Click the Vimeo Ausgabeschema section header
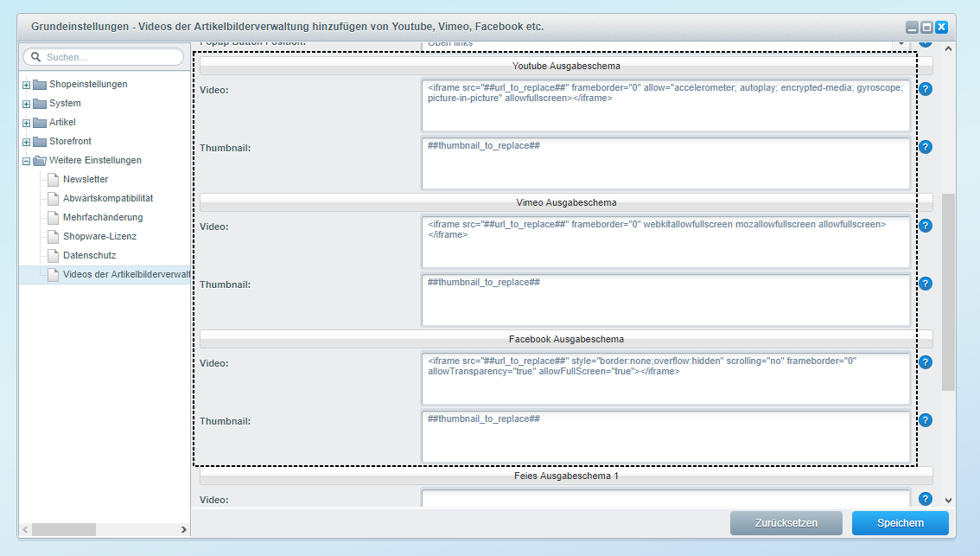Image resolution: width=980 pixels, height=556 pixels. [566, 202]
